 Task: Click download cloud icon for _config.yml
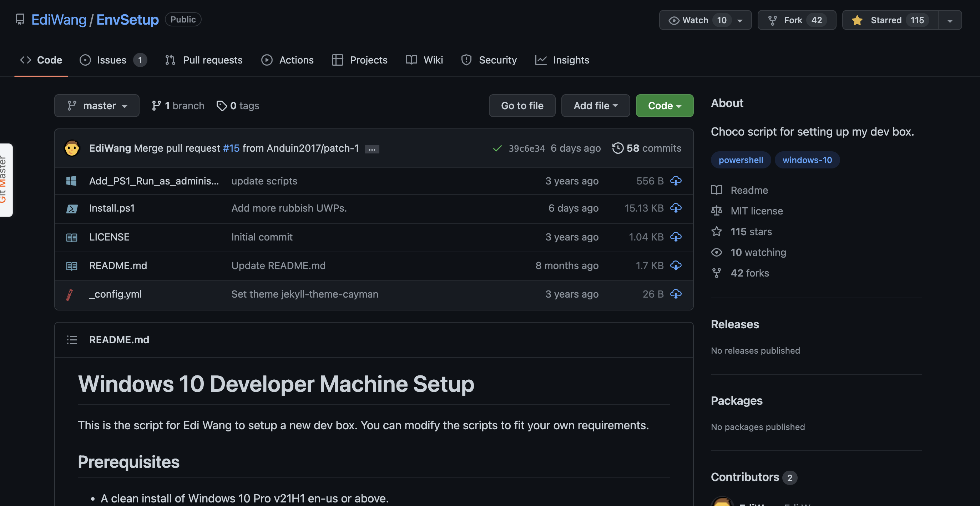[676, 294]
